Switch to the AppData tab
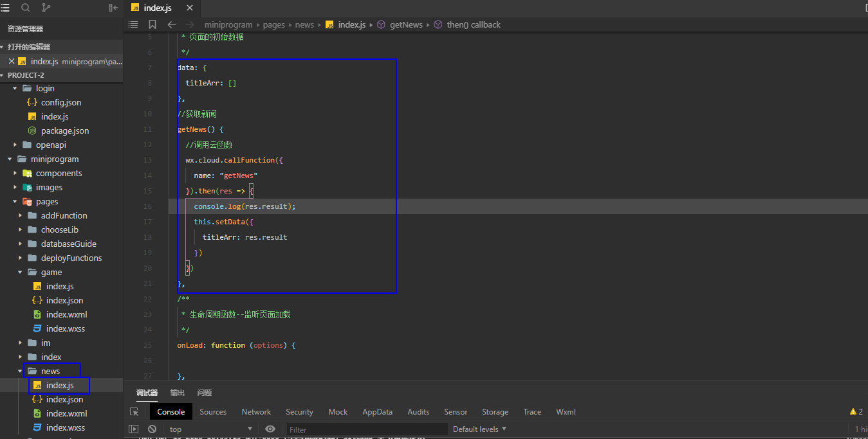The width and height of the screenshot is (868, 439). point(377,412)
